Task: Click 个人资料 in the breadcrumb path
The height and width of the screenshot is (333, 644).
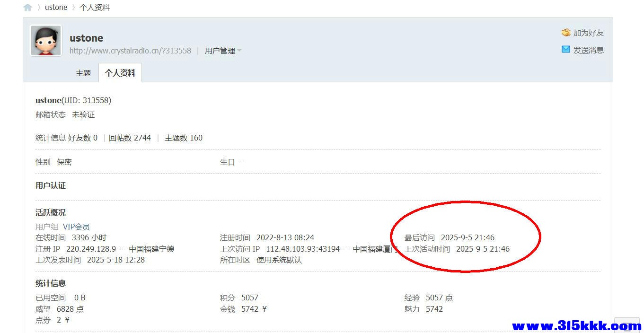Action: tap(95, 8)
